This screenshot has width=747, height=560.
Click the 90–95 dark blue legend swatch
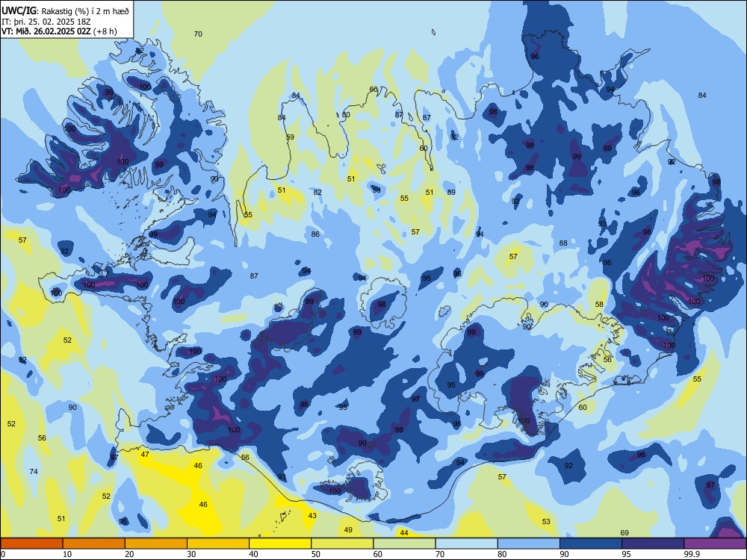point(591,544)
